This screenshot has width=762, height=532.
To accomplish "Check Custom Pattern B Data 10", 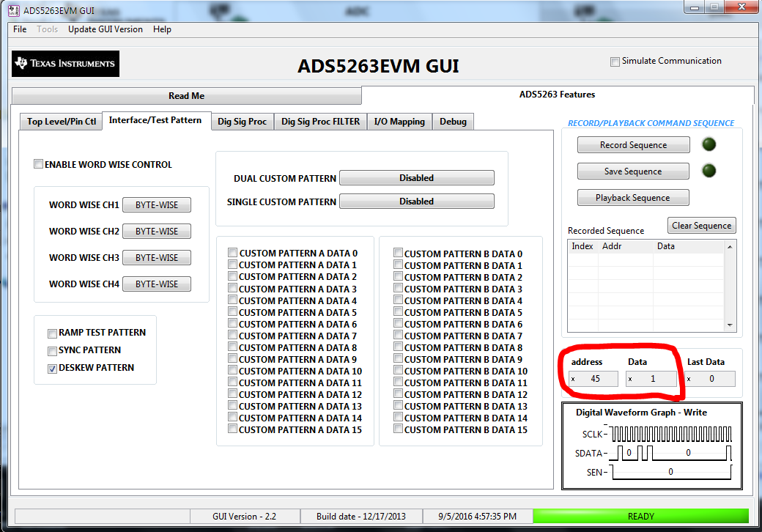I will click(398, 370).
